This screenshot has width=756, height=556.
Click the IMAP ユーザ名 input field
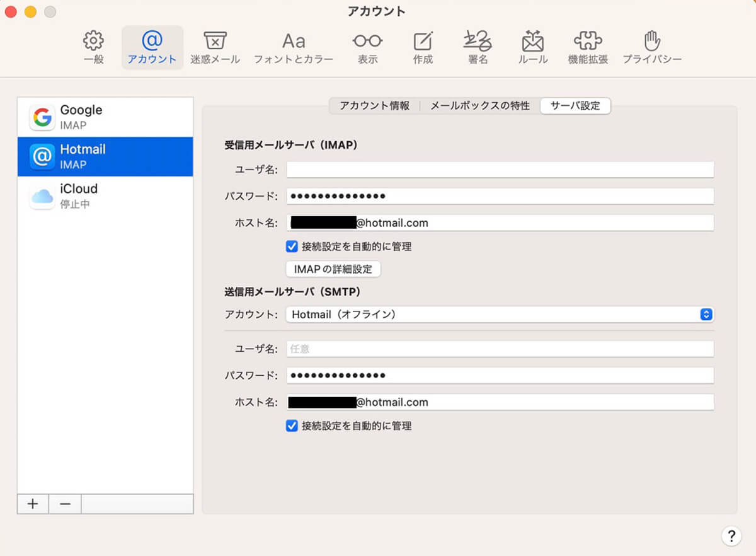pos(500,170)
